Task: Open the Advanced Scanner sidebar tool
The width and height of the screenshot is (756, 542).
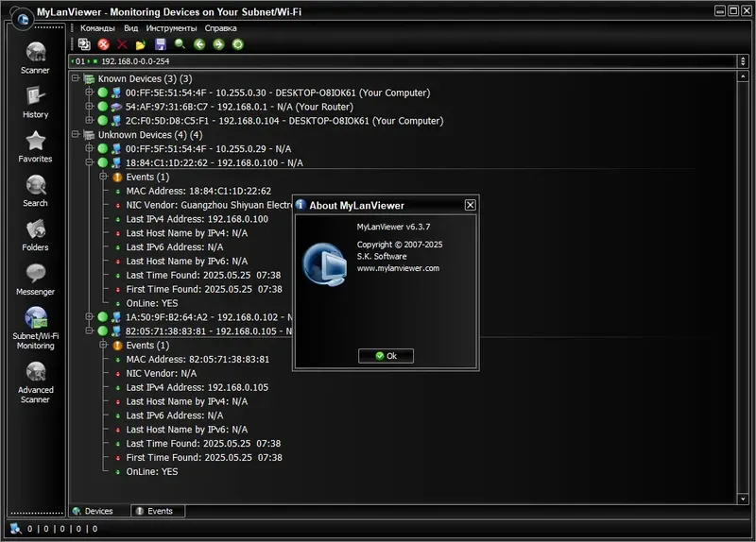Action: 35,382
